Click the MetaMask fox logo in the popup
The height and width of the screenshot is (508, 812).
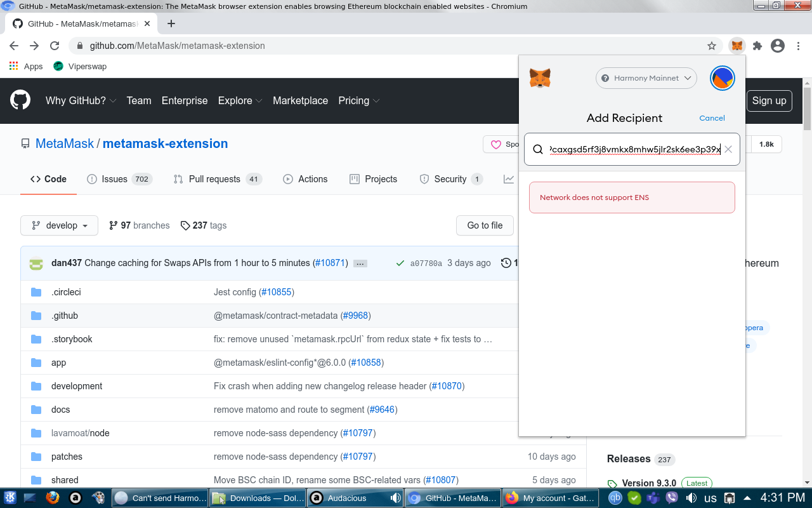click(x=540, y=78)
